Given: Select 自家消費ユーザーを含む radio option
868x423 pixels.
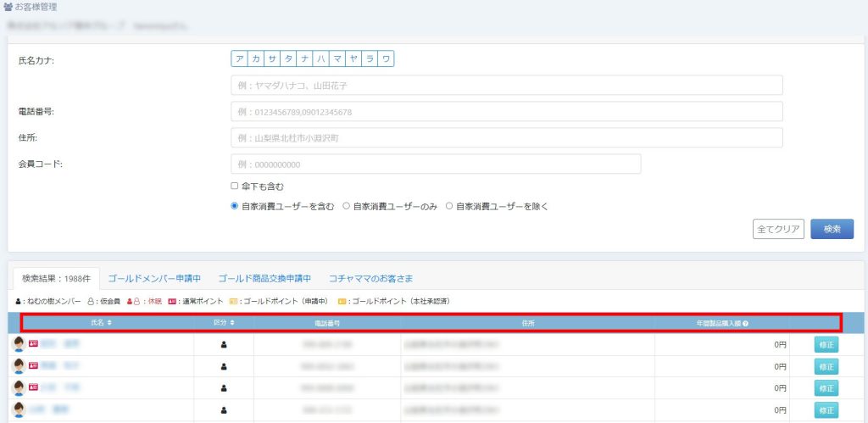Looking at the screenshot, I should click(235, 206).
